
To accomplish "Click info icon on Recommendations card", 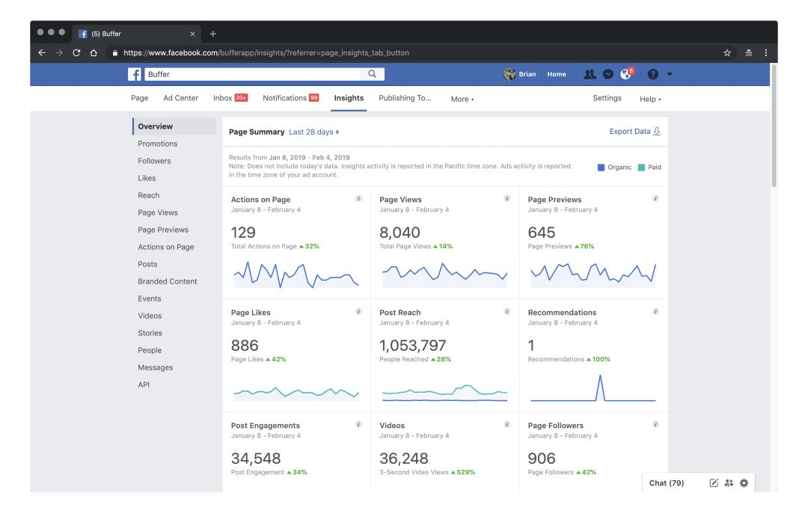I will pyautogui.click(x=655, y=312).
